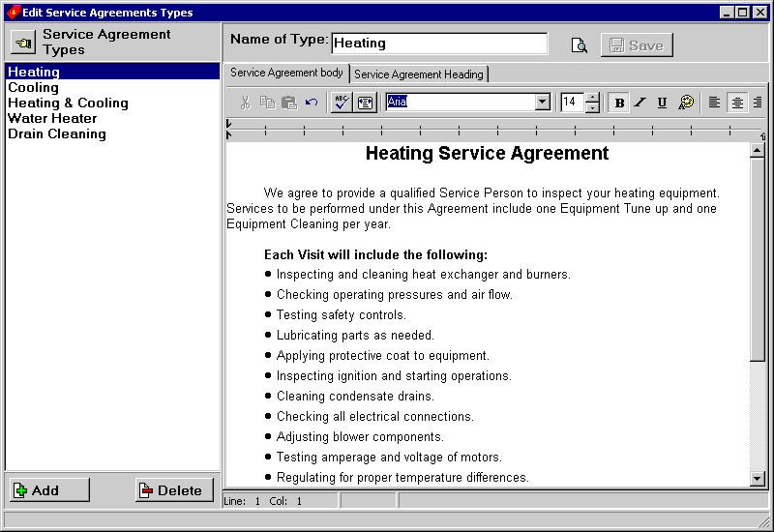
Task: Click the scrollbar up arrow
Action: tap(758, 151)
